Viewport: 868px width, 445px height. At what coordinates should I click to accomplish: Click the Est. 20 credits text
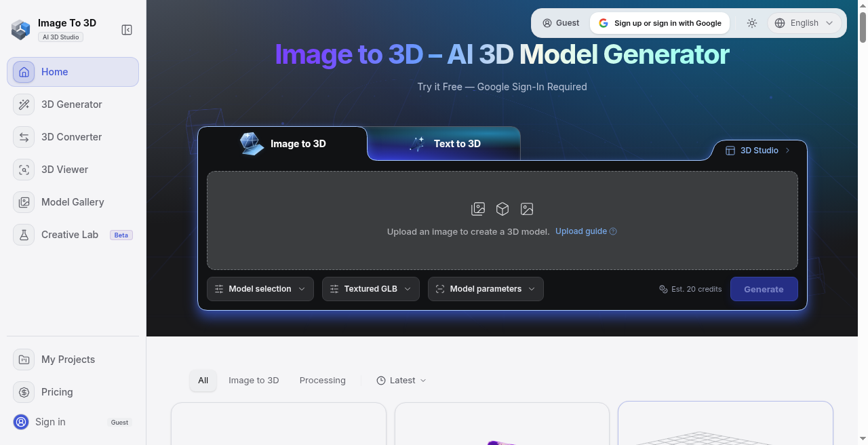(696, 289)
